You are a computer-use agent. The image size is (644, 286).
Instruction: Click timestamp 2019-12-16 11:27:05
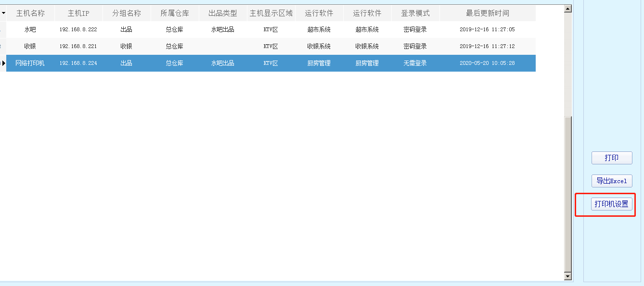tap(488, 29)
